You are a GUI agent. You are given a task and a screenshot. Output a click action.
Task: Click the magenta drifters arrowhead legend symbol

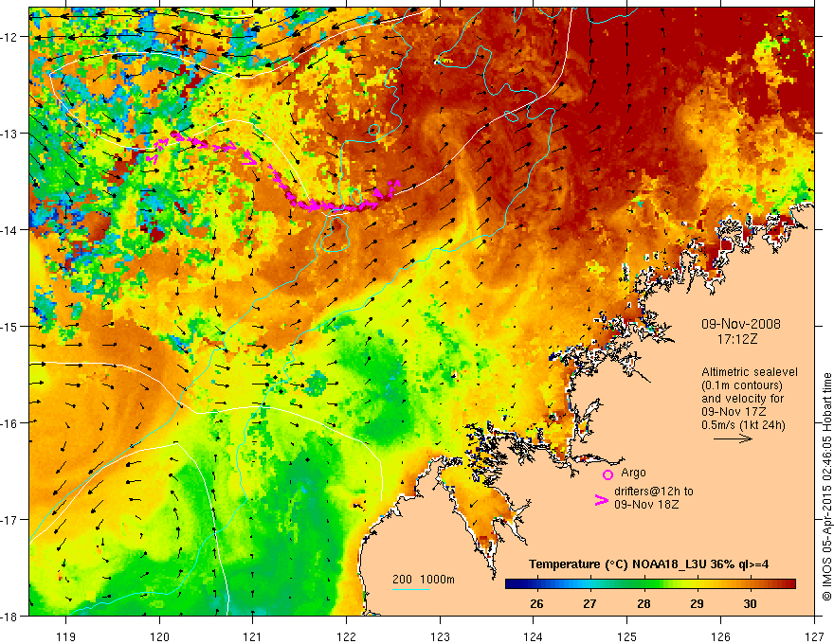pyautogui.click(x=601, y=499)
